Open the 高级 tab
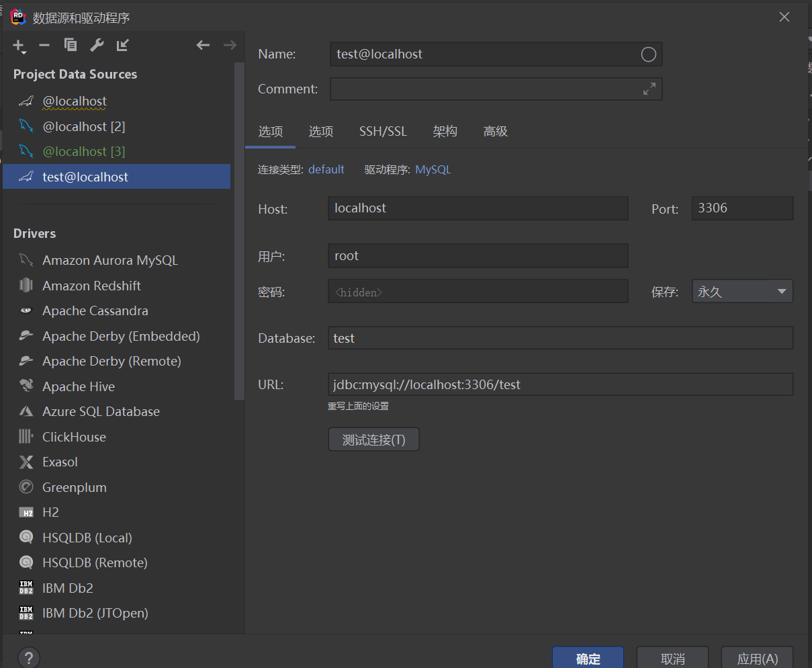 [496, 132]
